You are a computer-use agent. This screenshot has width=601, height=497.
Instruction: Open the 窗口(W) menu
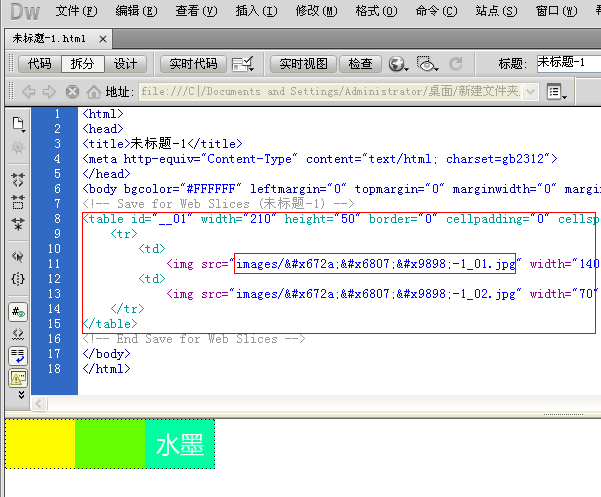[556, 11]
